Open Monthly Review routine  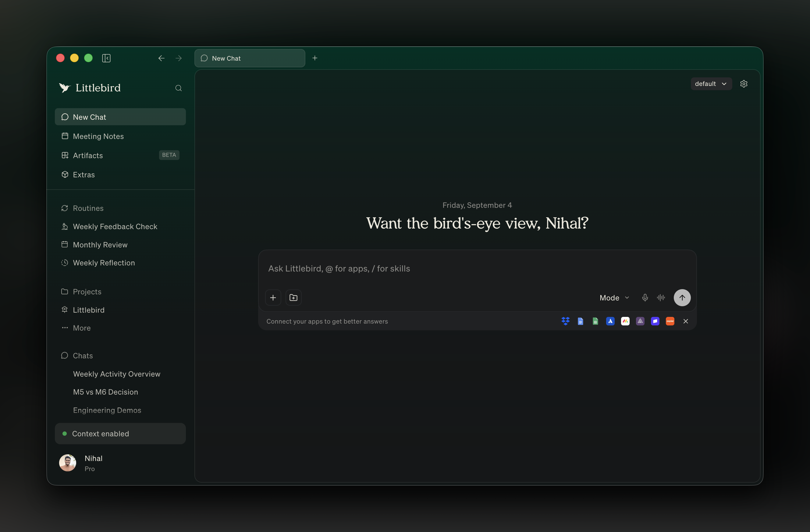coord(120,245)
